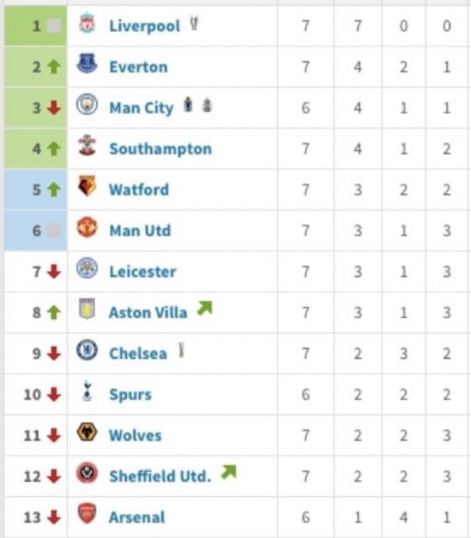Screen dimensions: 471x538
Task: Click the promoted arrow next to Sheffield Utd.
Action: coord(229,472)
